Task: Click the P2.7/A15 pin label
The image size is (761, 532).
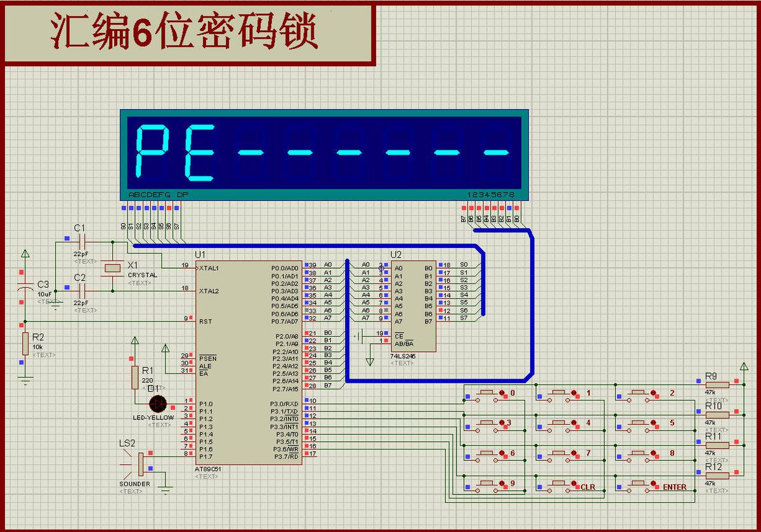Action: click(285, 389)
